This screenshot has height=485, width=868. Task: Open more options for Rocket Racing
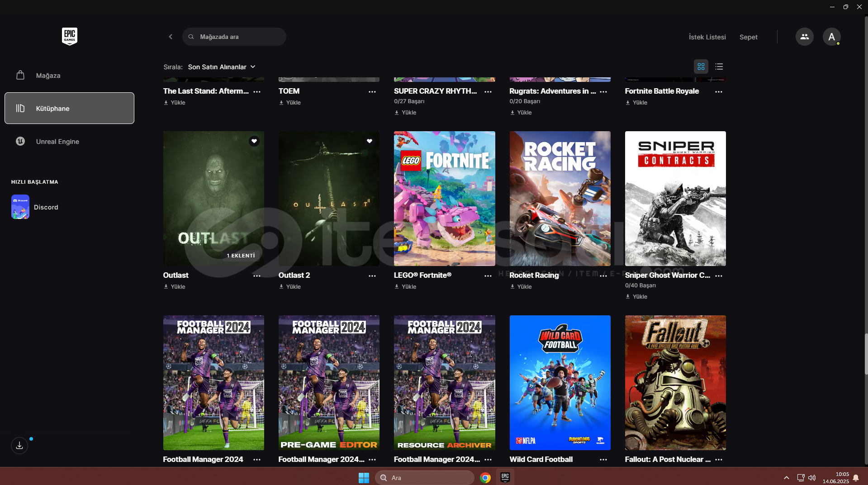(603, 276)
